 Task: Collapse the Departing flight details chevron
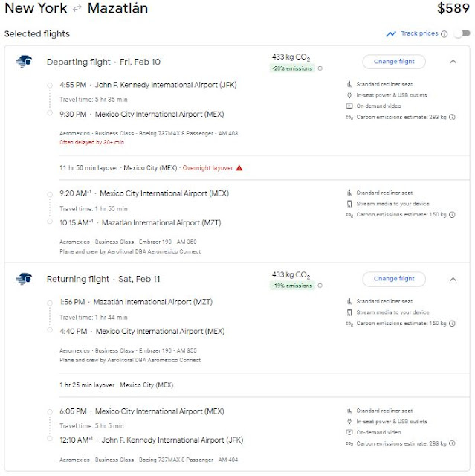pos(453,62)
